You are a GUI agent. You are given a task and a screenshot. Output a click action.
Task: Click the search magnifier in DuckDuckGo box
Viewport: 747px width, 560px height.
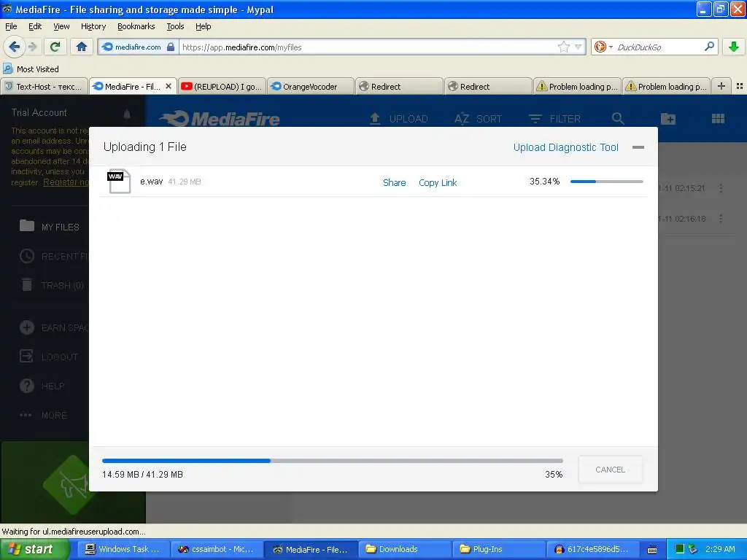(x=709, y=46)
